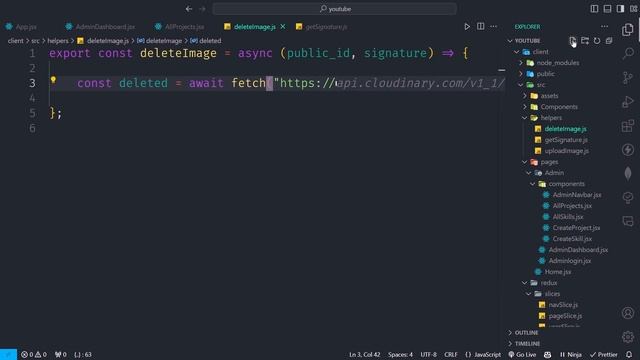Click the remote window indicator in status bar
The image size is (640, 360).
[8, 354]
